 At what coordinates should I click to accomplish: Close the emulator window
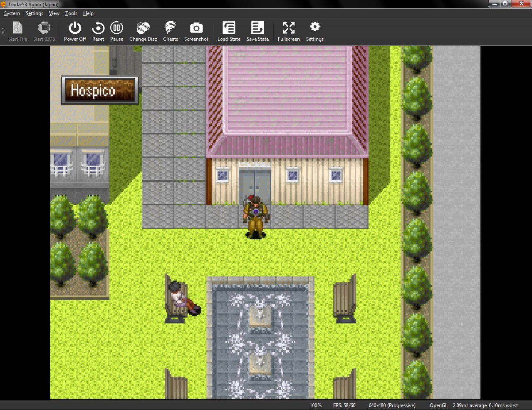(521, 4)
